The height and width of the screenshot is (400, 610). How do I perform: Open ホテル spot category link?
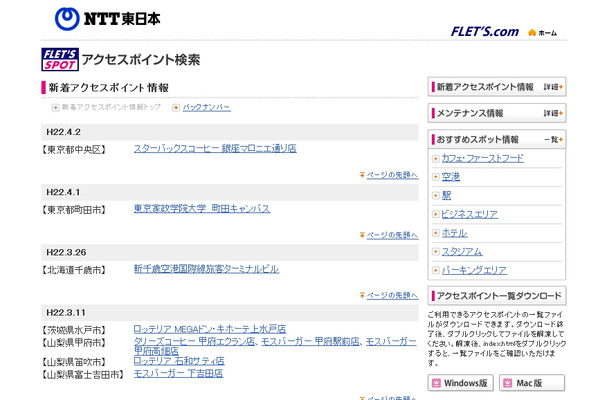(454, 233)
